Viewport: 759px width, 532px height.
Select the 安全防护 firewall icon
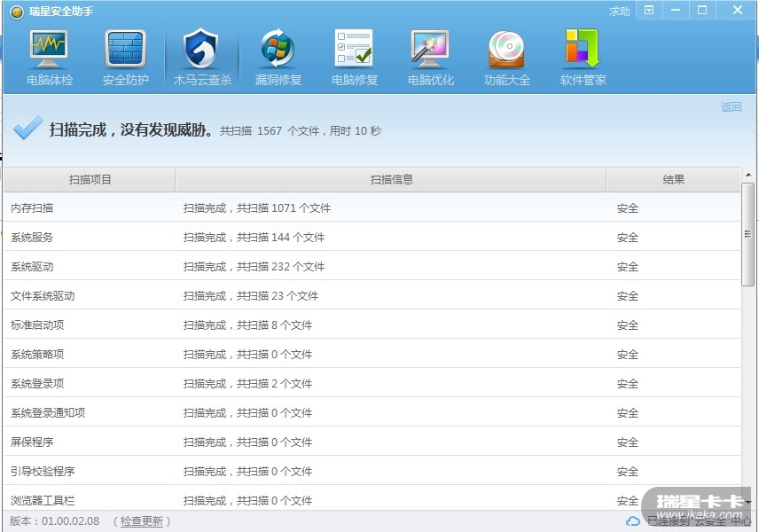pos(126,57)
